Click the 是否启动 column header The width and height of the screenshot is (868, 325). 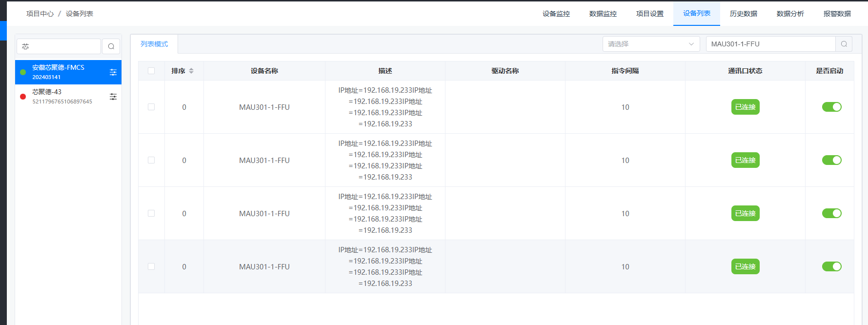(829, 71)
